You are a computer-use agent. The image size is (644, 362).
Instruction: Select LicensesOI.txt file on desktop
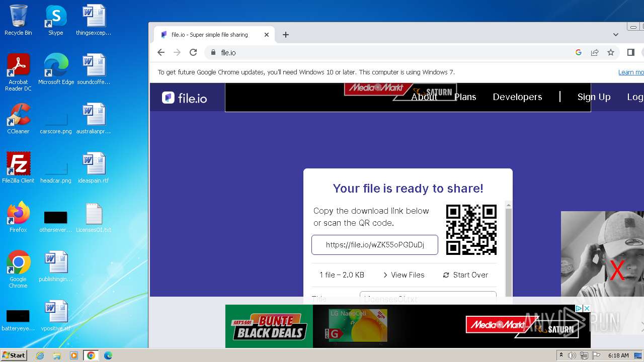94,217
